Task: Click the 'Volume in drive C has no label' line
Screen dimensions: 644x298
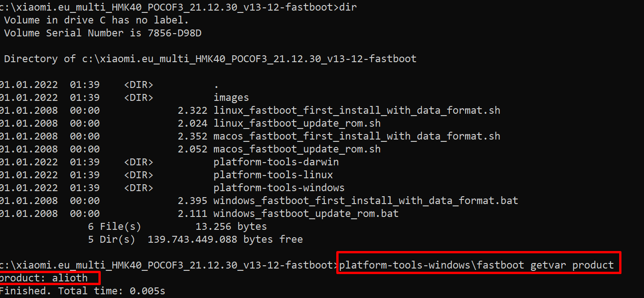Action: (x=97, y=20)
